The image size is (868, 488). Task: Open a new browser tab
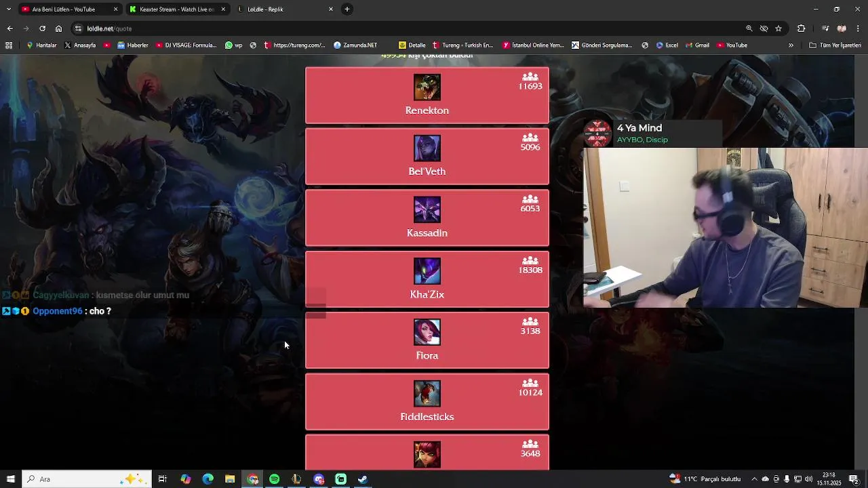(x=347, y=9)
